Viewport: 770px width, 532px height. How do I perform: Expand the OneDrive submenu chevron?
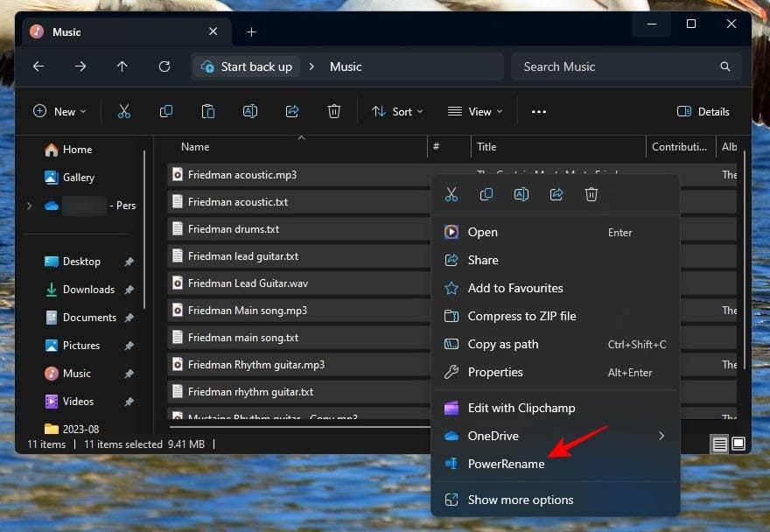coord(661,436)
